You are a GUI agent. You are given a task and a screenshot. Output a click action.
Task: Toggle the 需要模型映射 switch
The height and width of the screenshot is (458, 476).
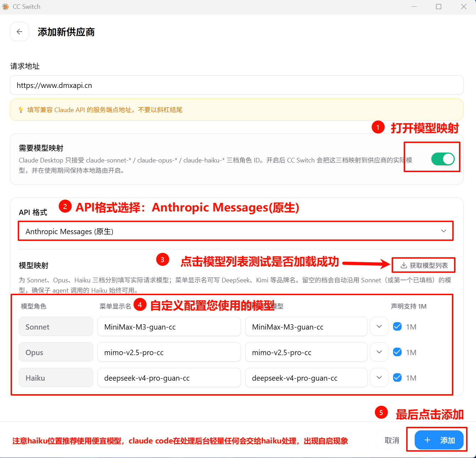coord(443,159)
